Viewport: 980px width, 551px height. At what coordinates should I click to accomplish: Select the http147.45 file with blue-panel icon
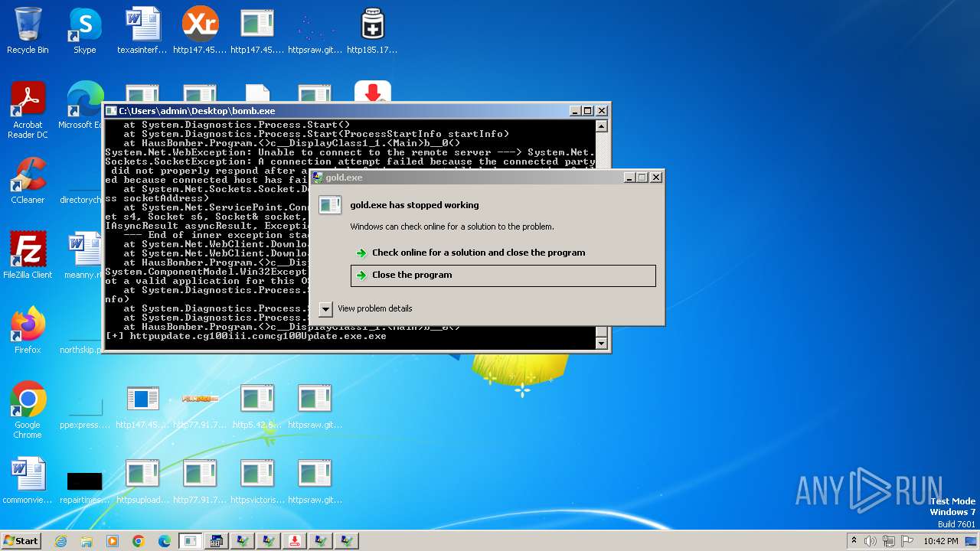[142, 406]
